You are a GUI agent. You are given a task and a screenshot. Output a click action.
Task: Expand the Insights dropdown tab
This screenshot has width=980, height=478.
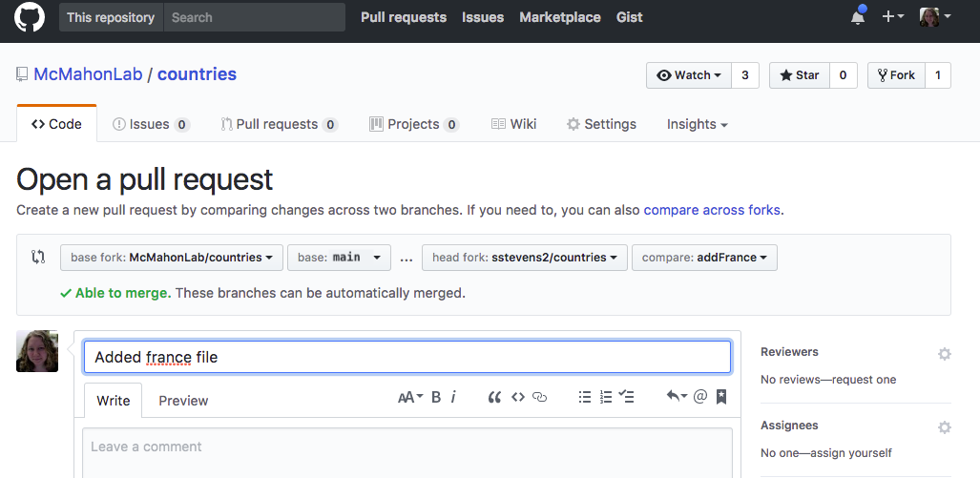point(697,124)
